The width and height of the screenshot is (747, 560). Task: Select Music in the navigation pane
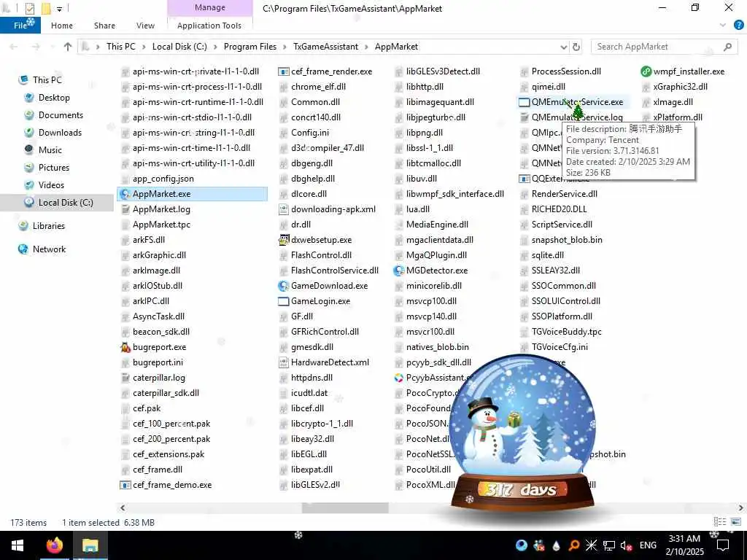tap(50, 150)
